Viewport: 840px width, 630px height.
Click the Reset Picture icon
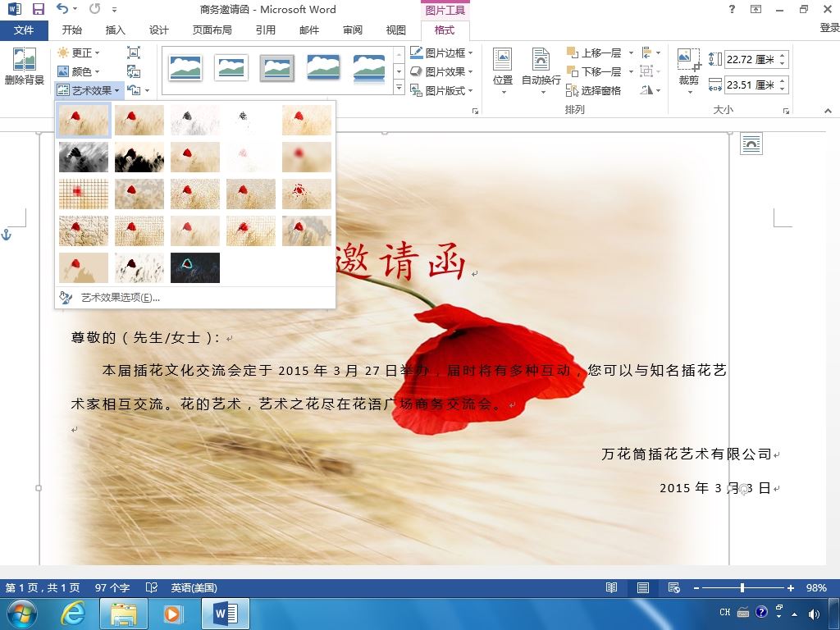134,90
